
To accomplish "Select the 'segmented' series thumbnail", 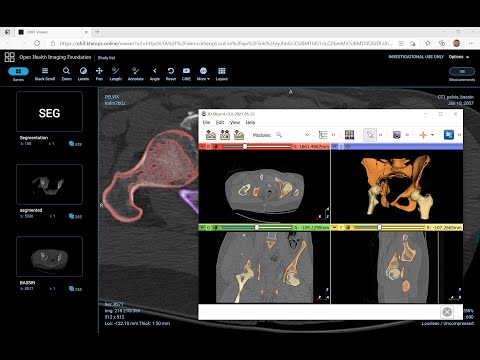I will tap(49, 184).
